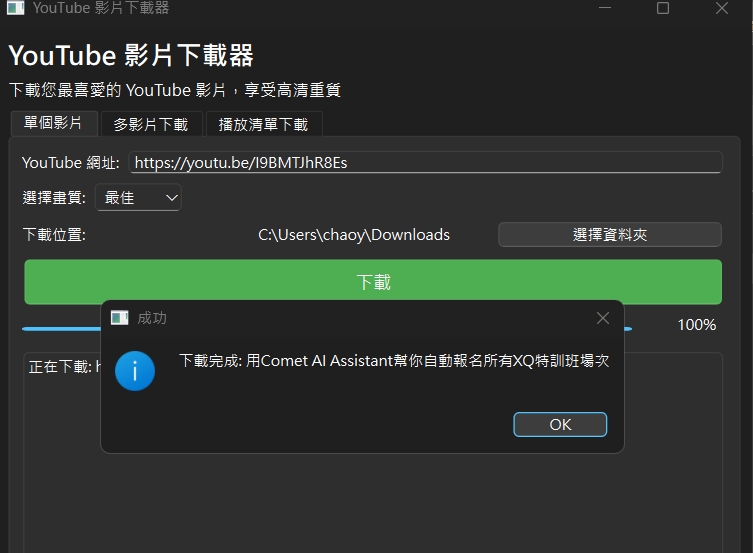Click the app icon in the 成功 dialog title
Screen dimensions: 753x553
click(120, 318)
